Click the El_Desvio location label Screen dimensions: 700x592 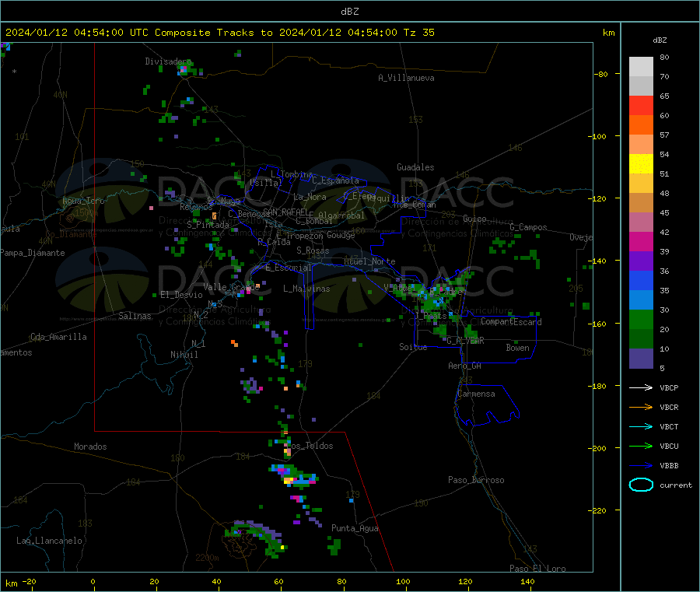pos(181,295)
